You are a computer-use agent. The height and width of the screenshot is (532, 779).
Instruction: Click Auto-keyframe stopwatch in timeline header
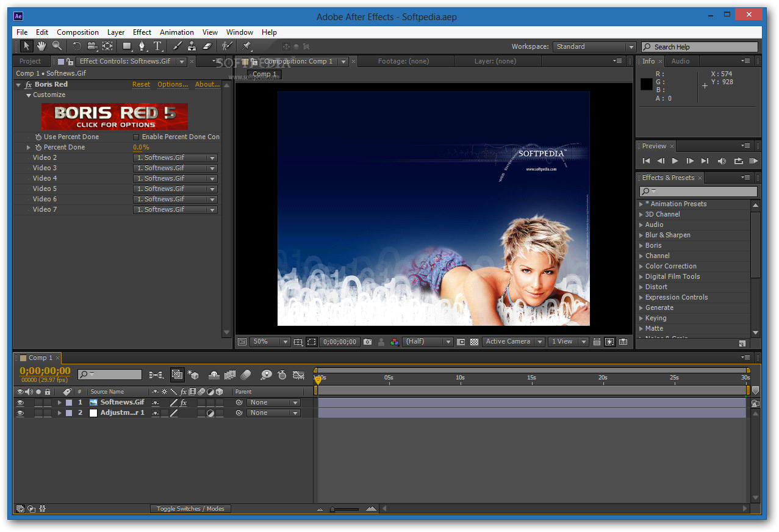pyautogui.click(x=282, y=375)
